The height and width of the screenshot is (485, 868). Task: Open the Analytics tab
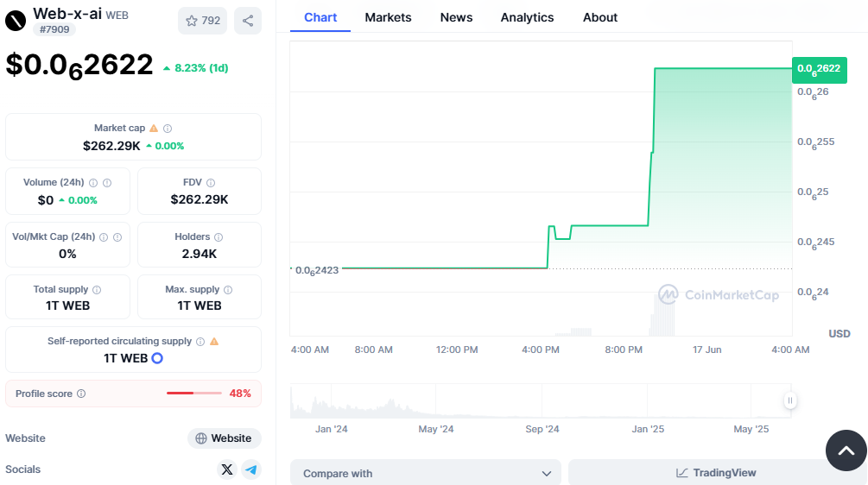point(527,18)
